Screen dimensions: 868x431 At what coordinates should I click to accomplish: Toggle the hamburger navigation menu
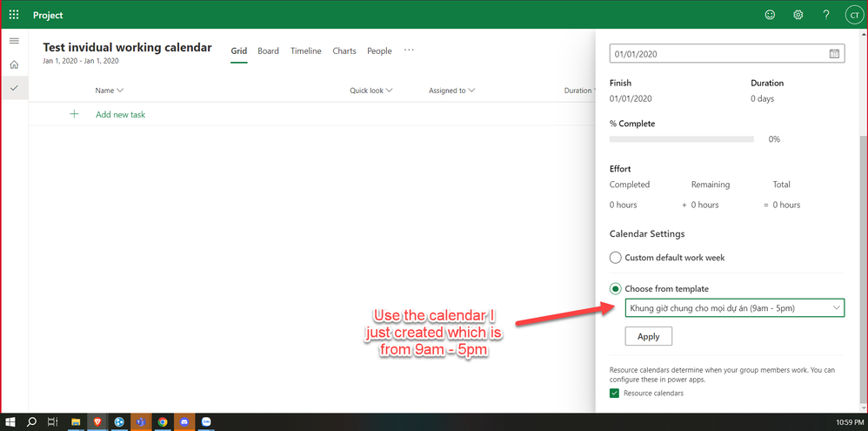[x=15, y=41]
